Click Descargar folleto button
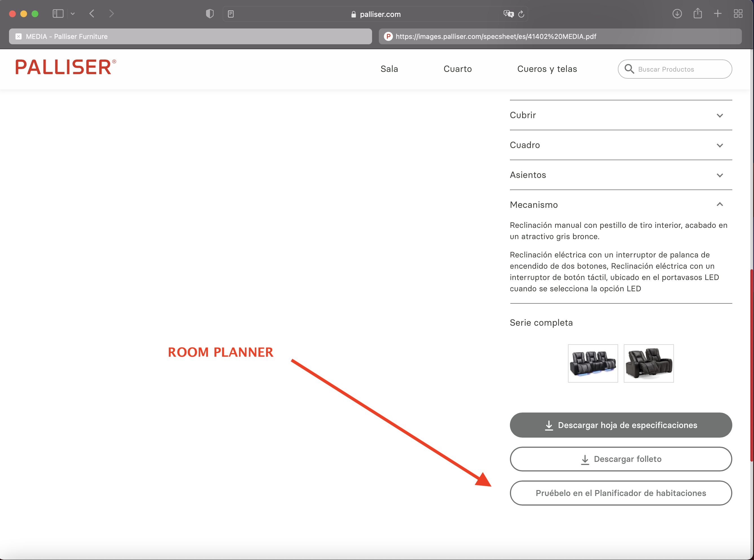Screen dimensions: 754x560 coord(621,459)
